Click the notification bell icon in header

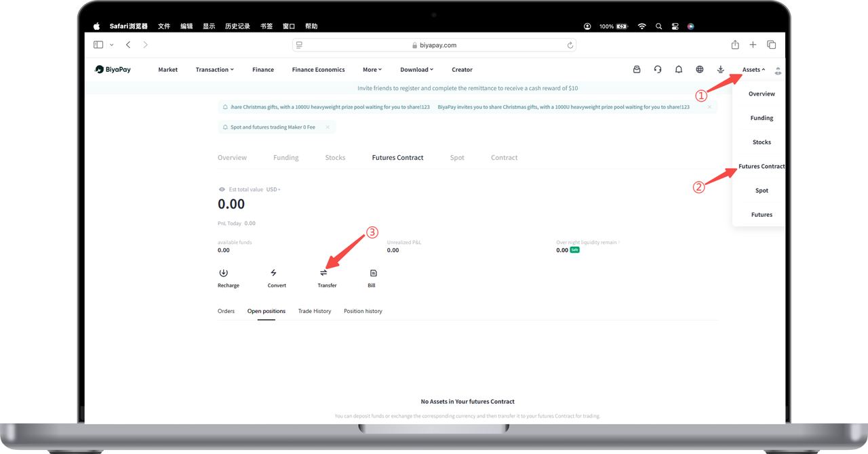click(679, 69)
